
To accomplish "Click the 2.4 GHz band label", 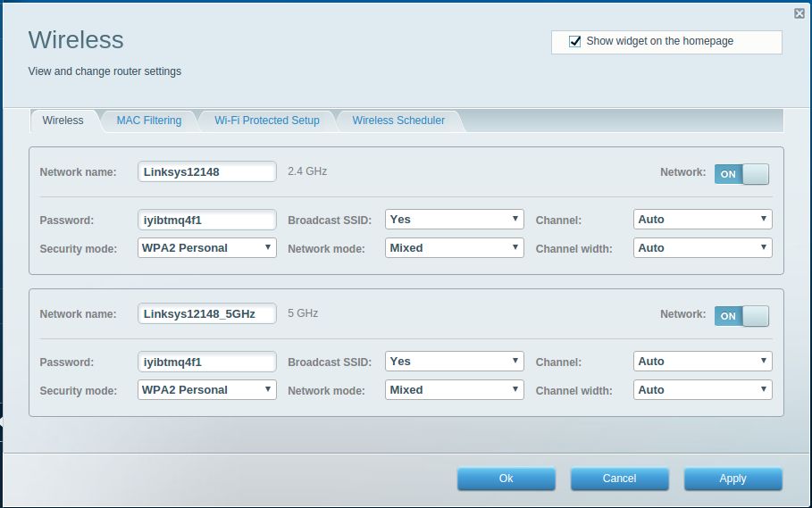I will pyautogui.click(x=307, y=171).
